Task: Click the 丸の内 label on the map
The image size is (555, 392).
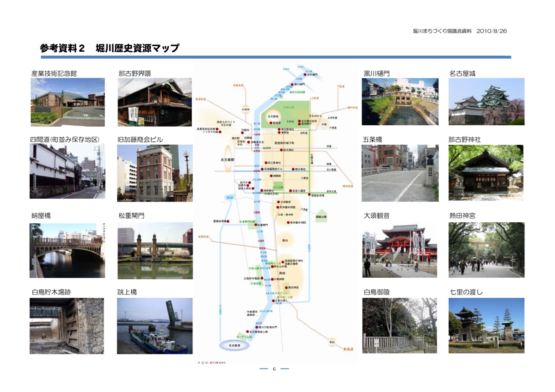Action: pos(267,148)
